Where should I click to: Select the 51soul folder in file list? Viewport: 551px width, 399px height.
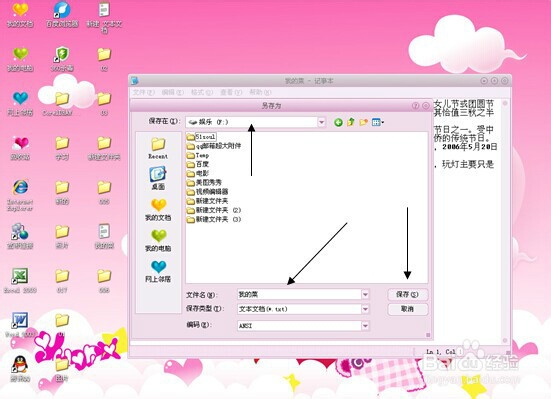click(x=201, y=137)
